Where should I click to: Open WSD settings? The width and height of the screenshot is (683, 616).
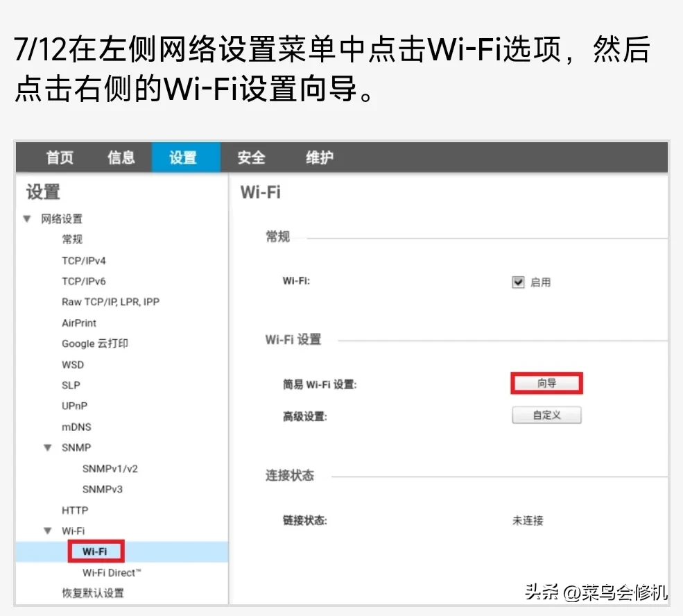(x=73, y=365)
